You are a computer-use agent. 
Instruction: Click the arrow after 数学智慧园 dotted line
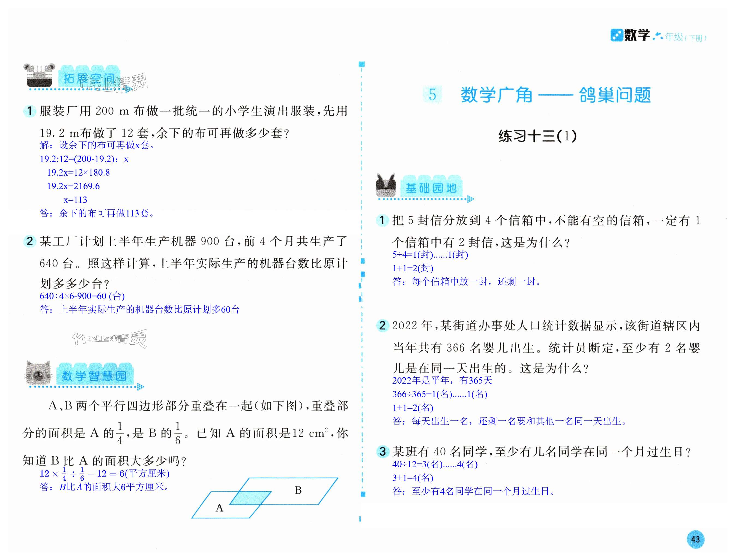141,387
